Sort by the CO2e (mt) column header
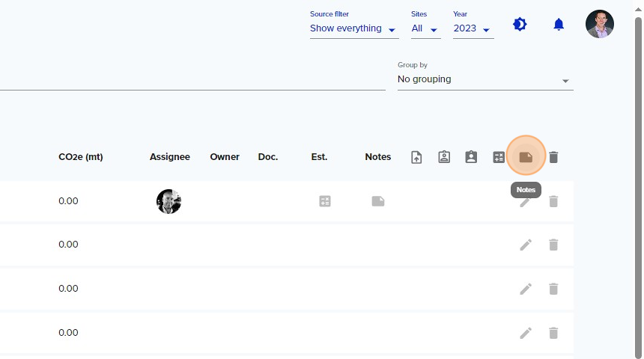 [x=81, y=157]
